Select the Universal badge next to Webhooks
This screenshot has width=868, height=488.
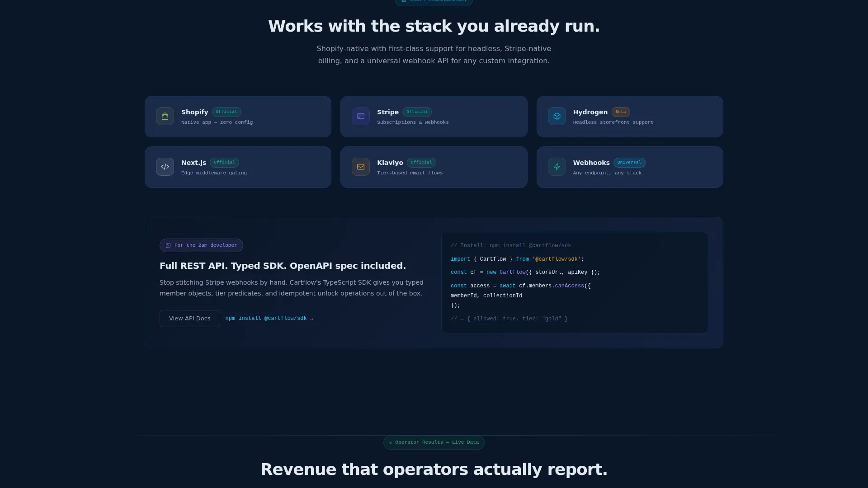pos(629,163)
